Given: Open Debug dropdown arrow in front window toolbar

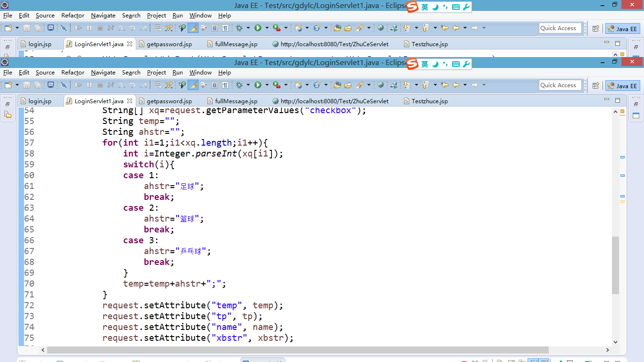Looking at the screenshot, I should [x=248, y=85].
